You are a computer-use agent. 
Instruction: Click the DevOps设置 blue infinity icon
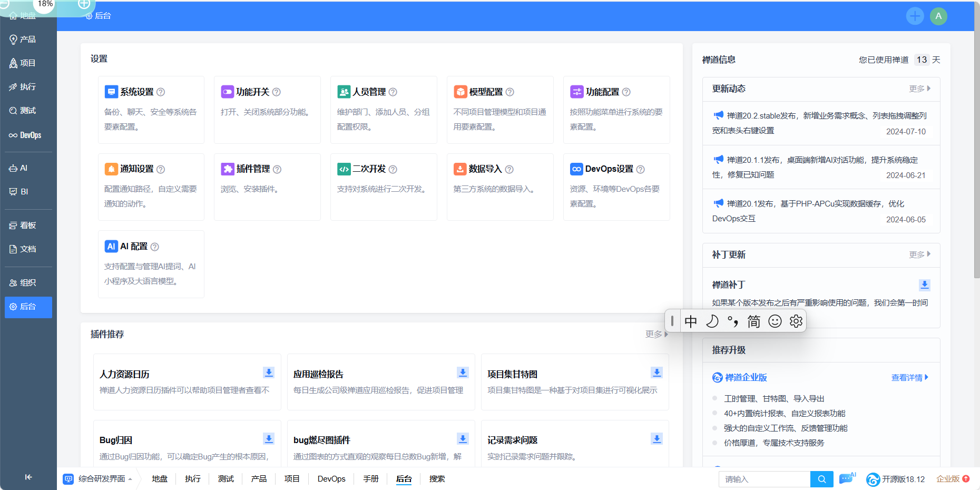coord(577,169)
